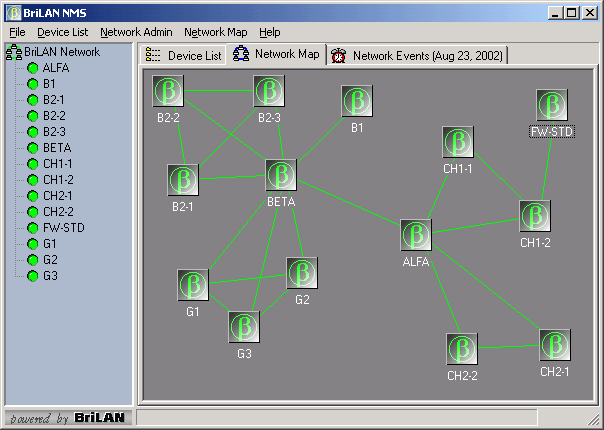Screen dimensions: 604x430
Task: Close the BriLAN NMS window
Action: [x=590, y=13]
